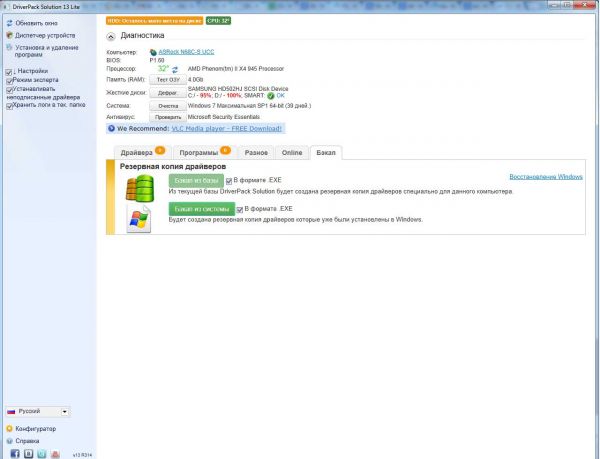The width and height of the screenshot is (600, 459).
Task: Switch to the Разное tab
Action: (x=256, y=153)
